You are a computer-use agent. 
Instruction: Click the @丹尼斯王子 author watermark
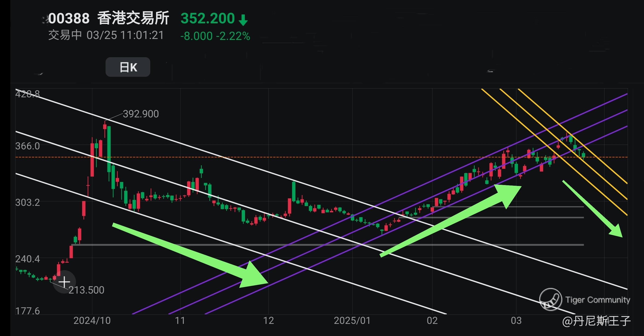click(596, 321)
